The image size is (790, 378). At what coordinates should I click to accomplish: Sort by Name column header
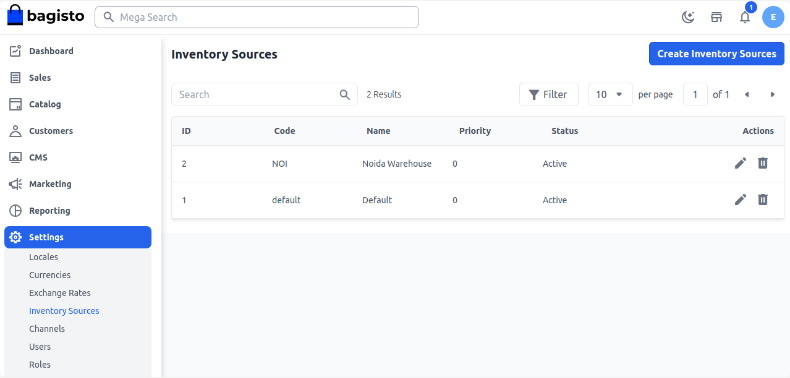(x=378, y=131)
